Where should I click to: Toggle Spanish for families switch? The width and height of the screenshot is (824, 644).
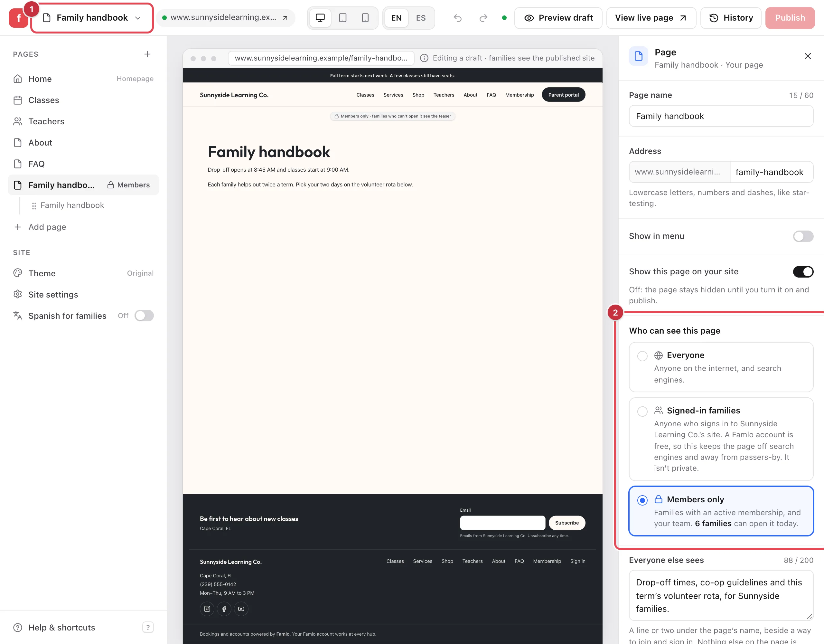pyautogui.click(x=144, y=316)
